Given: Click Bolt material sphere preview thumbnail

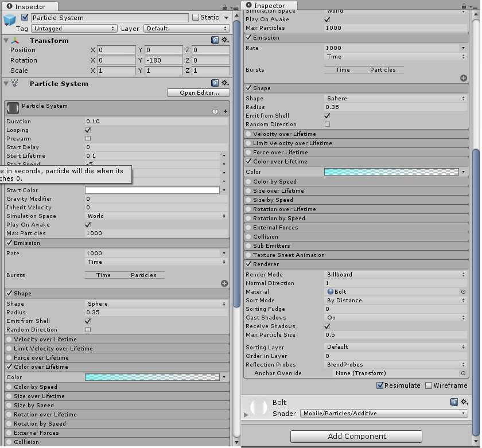Looking at the screenshot, I should (259, 407).
